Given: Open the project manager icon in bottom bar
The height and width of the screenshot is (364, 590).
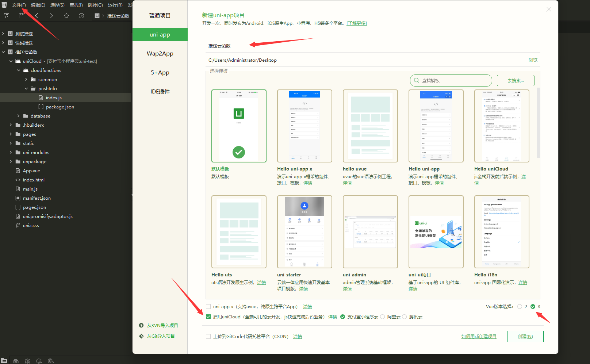Looking at the screenshot, I should click(4, 361).
